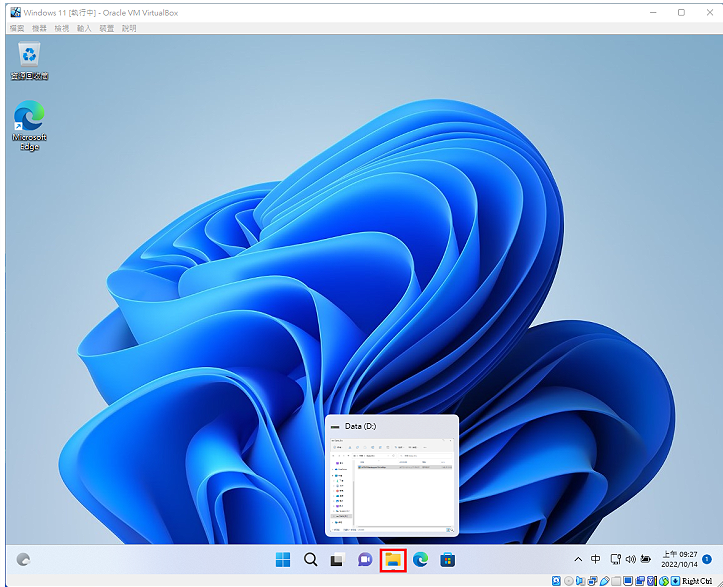Open Task View on the taskbar
The width and height of the screenshot is (723, 587).
click(338, 560)
